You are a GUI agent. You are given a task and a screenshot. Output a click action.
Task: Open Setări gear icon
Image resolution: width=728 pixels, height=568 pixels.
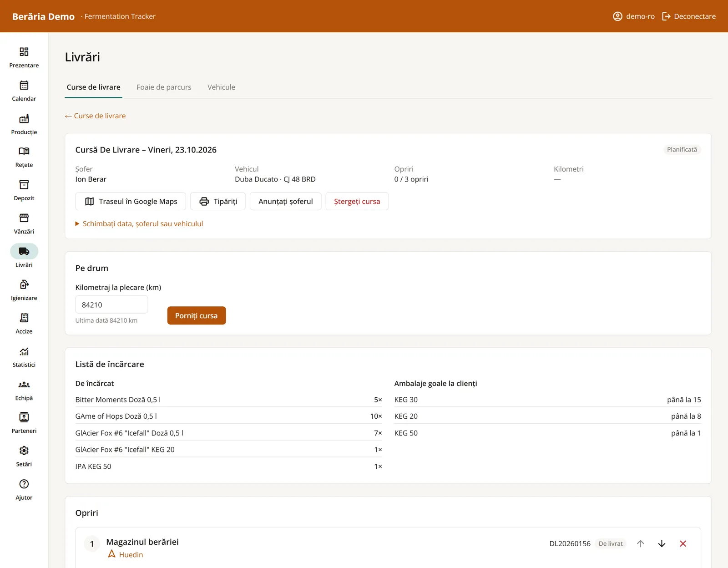pos(24,451)
